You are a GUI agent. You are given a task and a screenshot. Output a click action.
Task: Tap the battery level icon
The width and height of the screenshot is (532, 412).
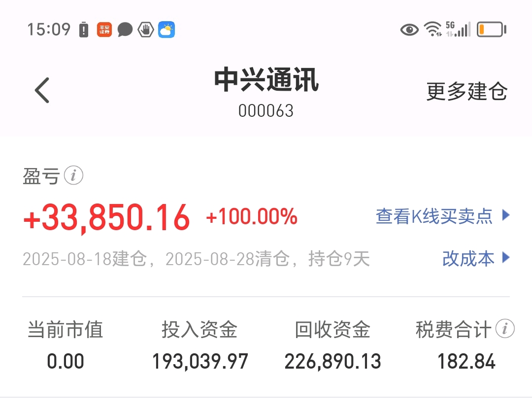coord(492,29)
